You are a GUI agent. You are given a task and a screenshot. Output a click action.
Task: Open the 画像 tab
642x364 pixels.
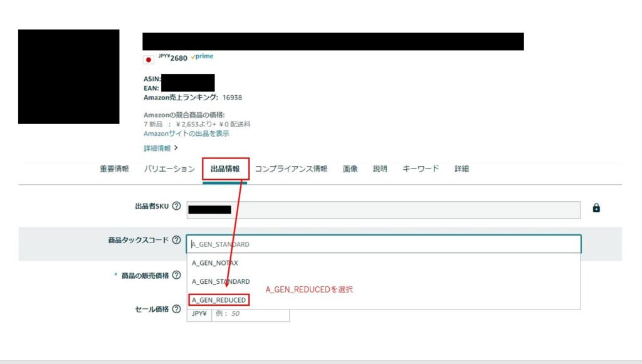coord(350,169)
